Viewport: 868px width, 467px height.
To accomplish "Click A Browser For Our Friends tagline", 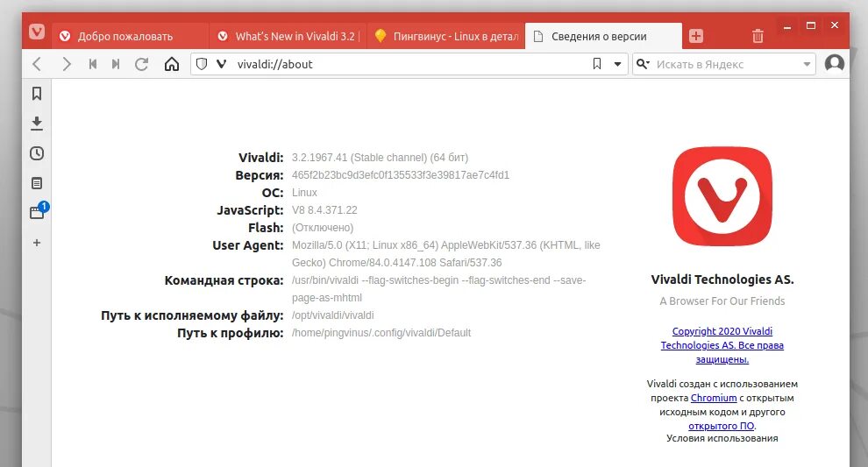I will pyautogui.click(x=722, y=301).
